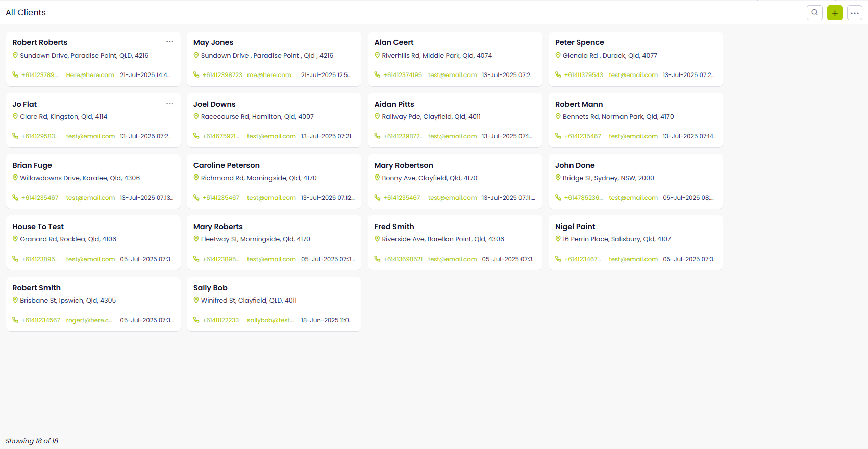Click phone icon on Peter Spence card
Screen dimensions: 868x449
[558, 75]
